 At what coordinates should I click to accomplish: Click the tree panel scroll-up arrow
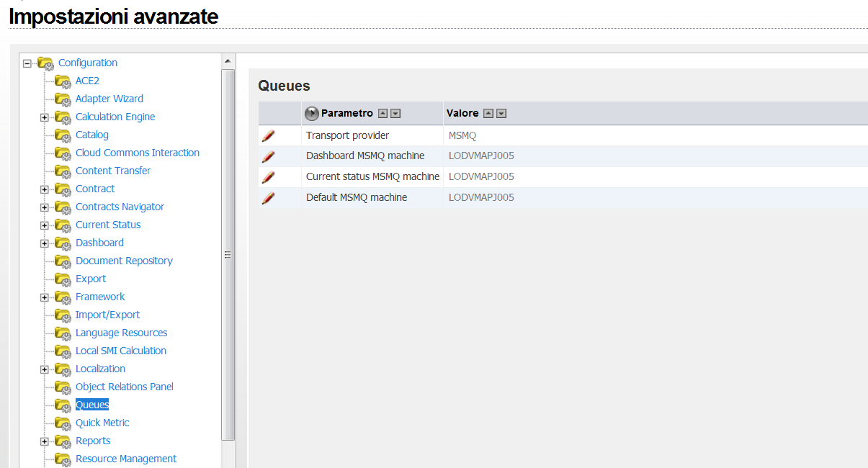coord(228,60)
